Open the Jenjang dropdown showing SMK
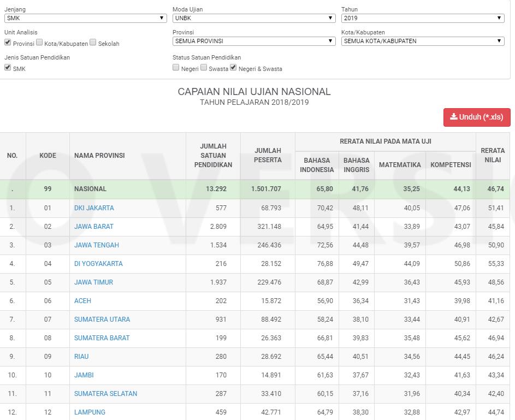The height and width of the screenshot is (420, 515). 85,18
